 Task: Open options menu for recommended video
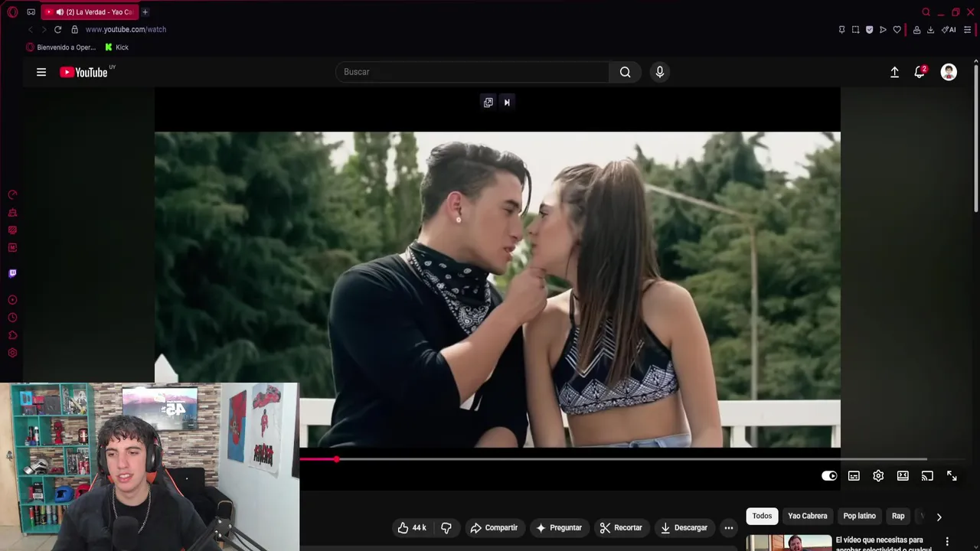tap(947, 542)
